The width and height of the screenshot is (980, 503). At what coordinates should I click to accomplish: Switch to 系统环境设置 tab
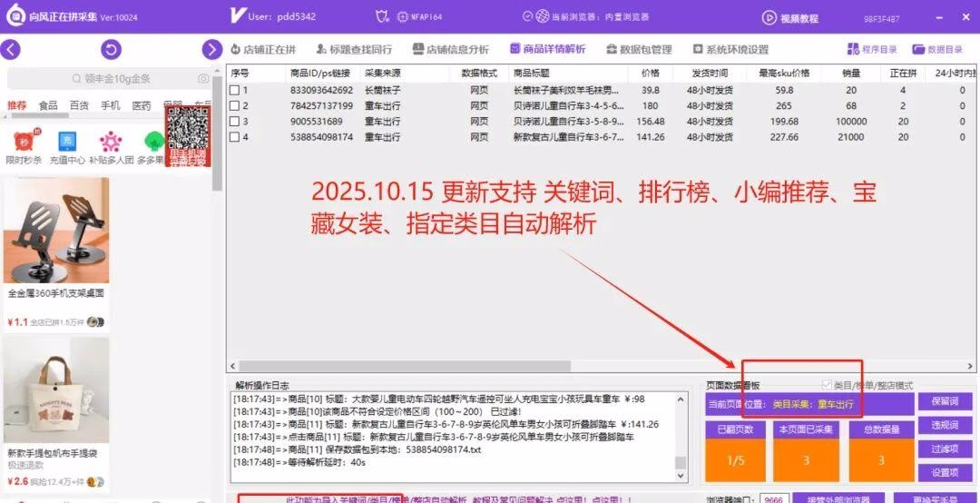[x=730, y=49]
